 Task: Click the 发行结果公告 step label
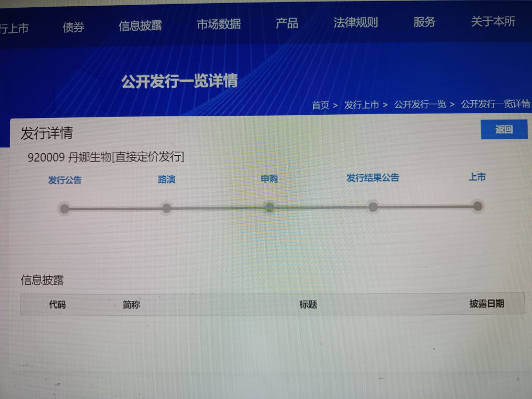(x=373, y=178)
